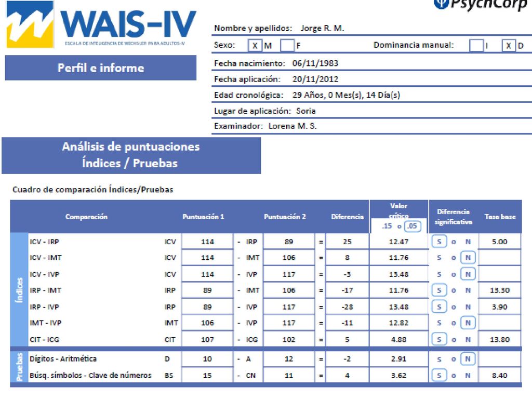532x399 pixels.
Task: Select N for Dígitos - Aritmética row
Action: (x=468, y=358)
